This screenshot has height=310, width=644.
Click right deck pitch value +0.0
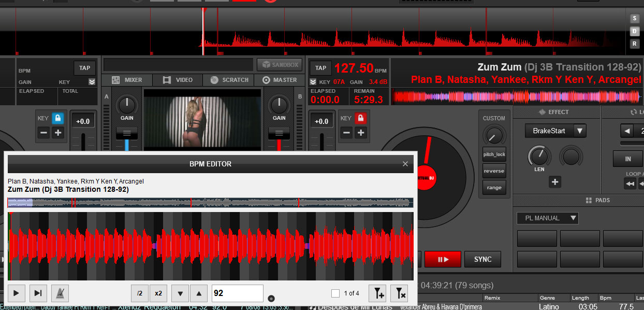(x=321, y=121)
